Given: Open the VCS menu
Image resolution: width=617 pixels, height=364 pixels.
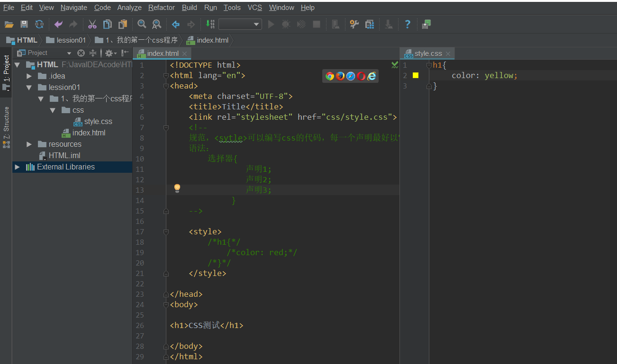Looking at the screenshot, I should point(255,8).
